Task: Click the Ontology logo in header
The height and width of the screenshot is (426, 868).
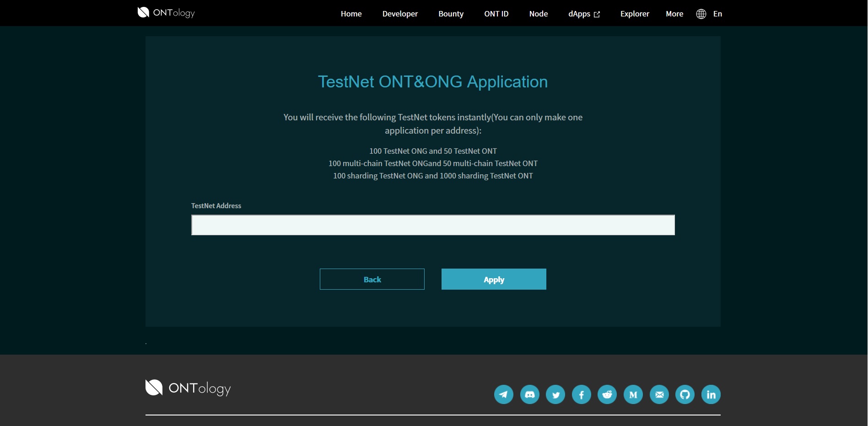Action: coord(166,13)
